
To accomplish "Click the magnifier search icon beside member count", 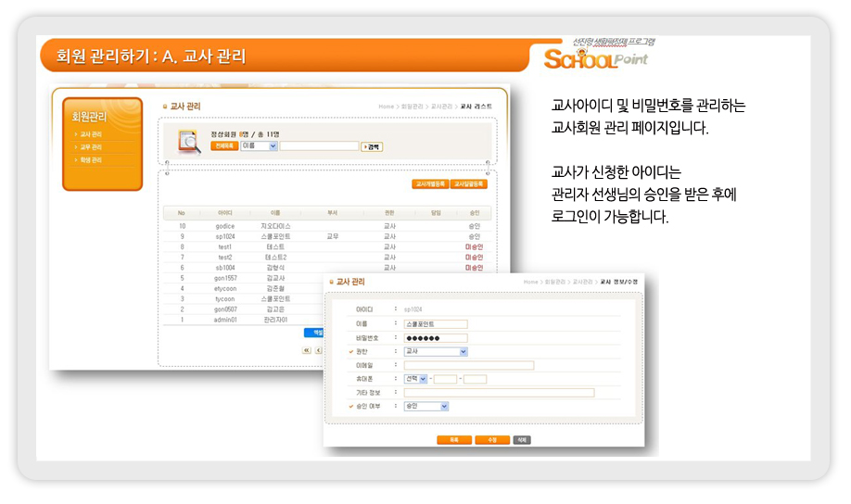I will (x=189, y=141).
